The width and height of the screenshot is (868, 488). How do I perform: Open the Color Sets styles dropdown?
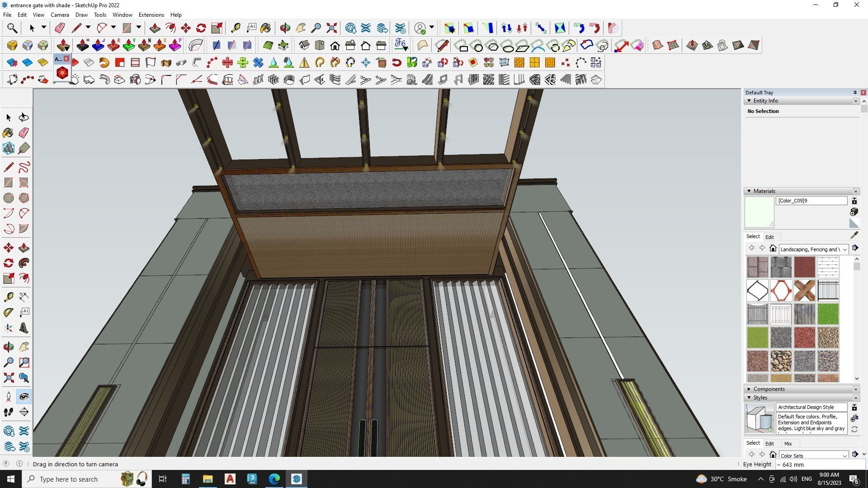[x=814, y=455]
